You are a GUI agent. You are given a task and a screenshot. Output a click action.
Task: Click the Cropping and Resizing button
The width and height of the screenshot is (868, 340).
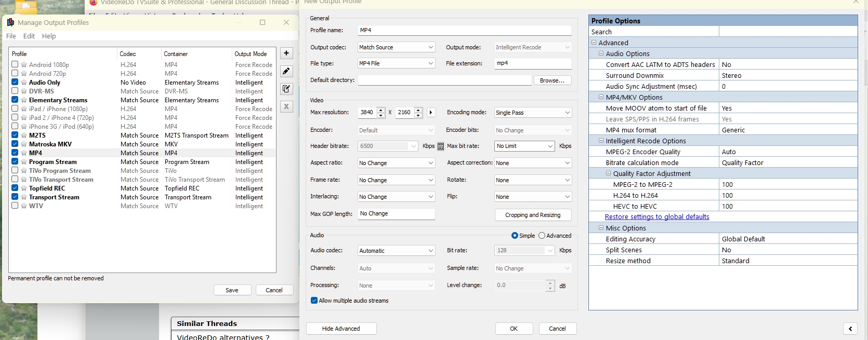point(533,215)
